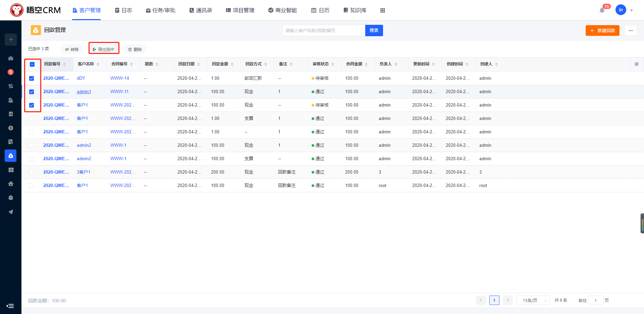Switch to the 通讯录 tab
Screen dimensions: 644x314
[201, 10]
